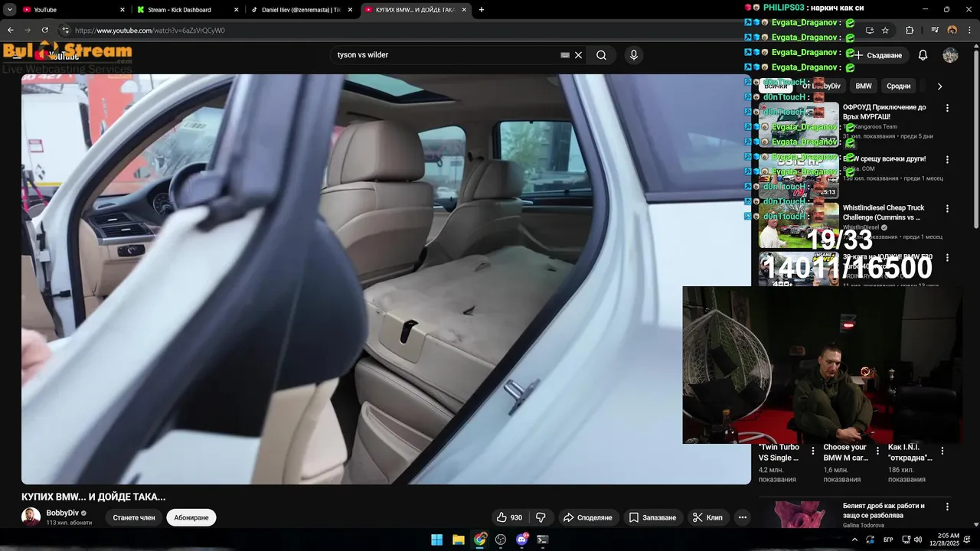Open the new tab with plus button
980x551 pixels.
click(x=482, y=10)
